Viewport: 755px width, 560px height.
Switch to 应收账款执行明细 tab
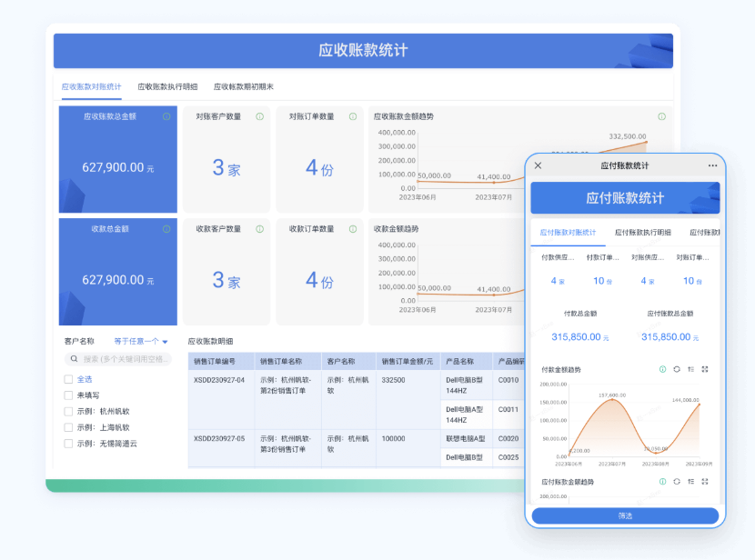[167, 87]
